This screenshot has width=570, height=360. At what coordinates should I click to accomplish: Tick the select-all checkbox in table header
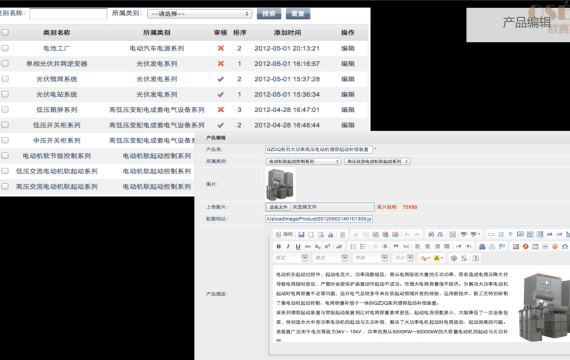(5, 32)
